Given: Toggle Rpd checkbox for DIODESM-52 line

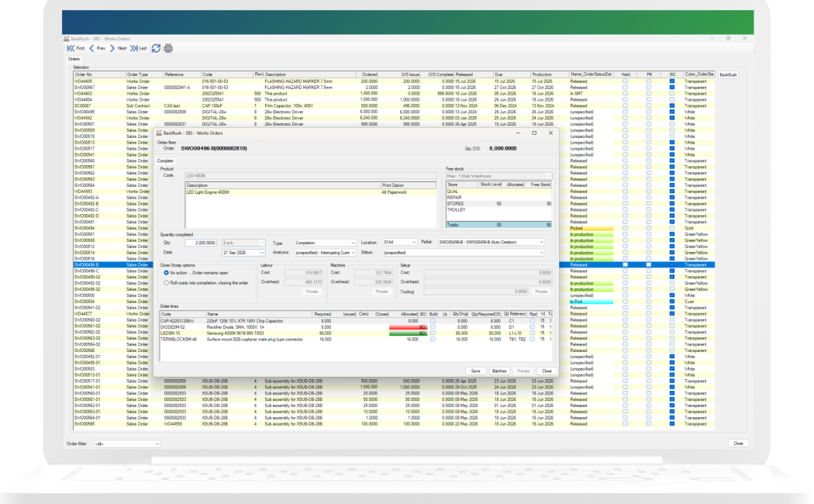Looking at the screenshot, I should [532, 327].
